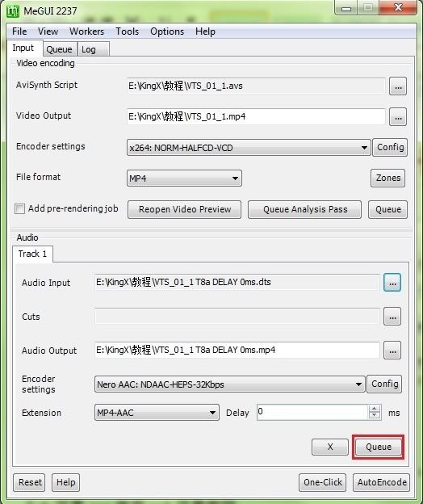The width and height of the screenshot is (423, 504).
Task: Browse for the Audio Output file location
Action: coord(392,350)
